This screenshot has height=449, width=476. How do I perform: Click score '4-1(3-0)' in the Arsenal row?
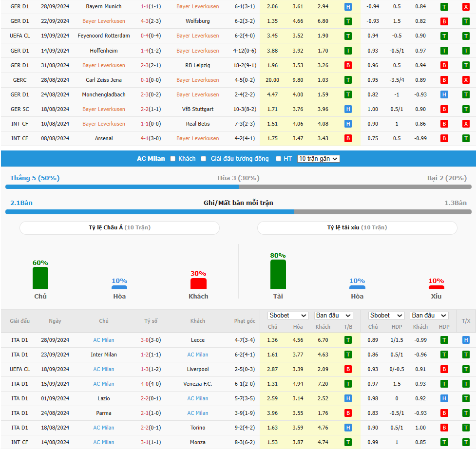point(151,138)
